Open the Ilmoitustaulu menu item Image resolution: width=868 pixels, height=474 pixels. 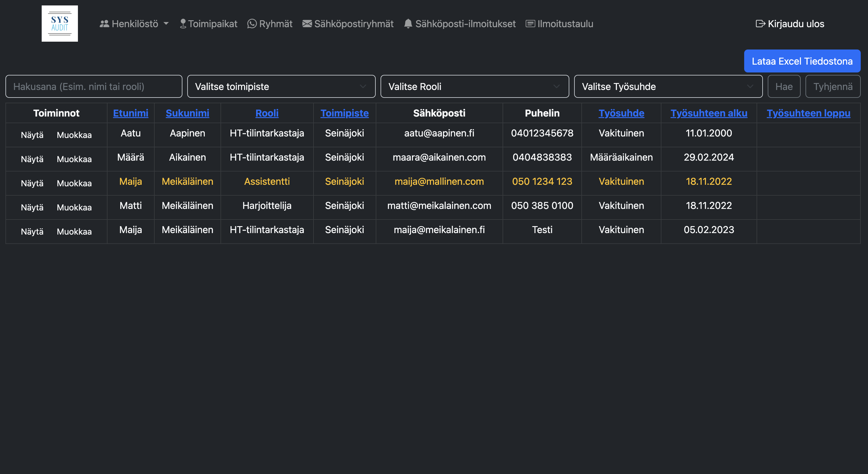click(x=559, y=24)
